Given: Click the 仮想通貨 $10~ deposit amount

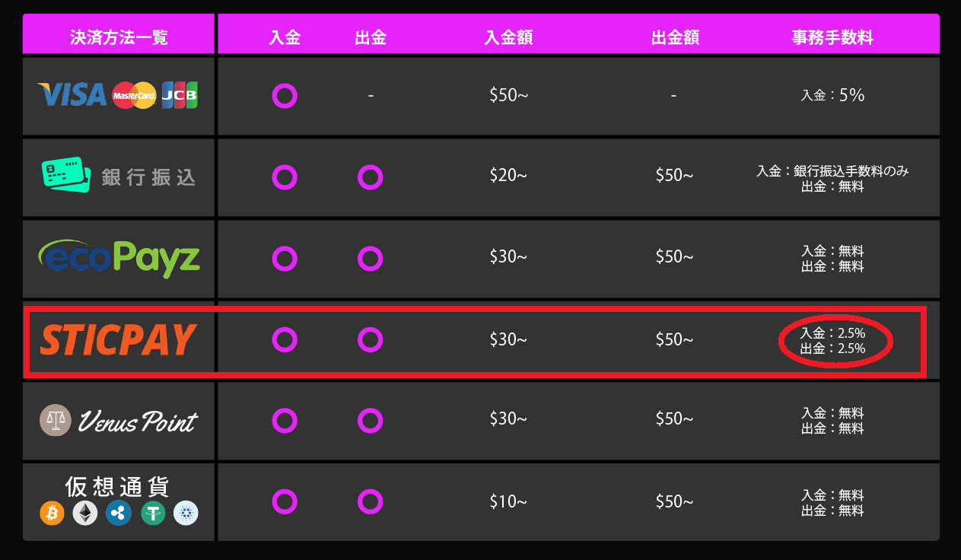Looking at the screenshot, I should pos(508,501).
